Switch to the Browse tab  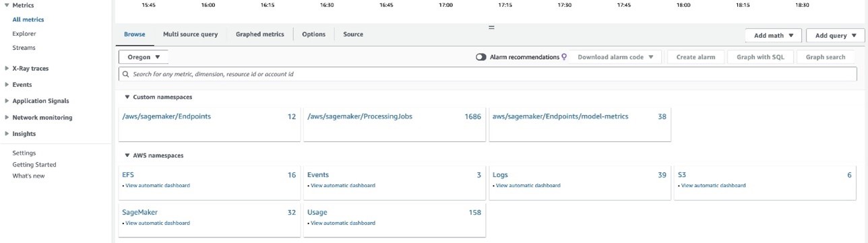[135, 34]
